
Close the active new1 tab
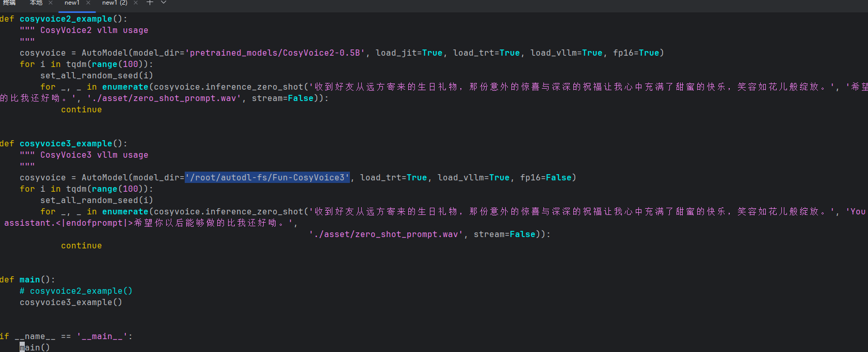click(88, 3)
